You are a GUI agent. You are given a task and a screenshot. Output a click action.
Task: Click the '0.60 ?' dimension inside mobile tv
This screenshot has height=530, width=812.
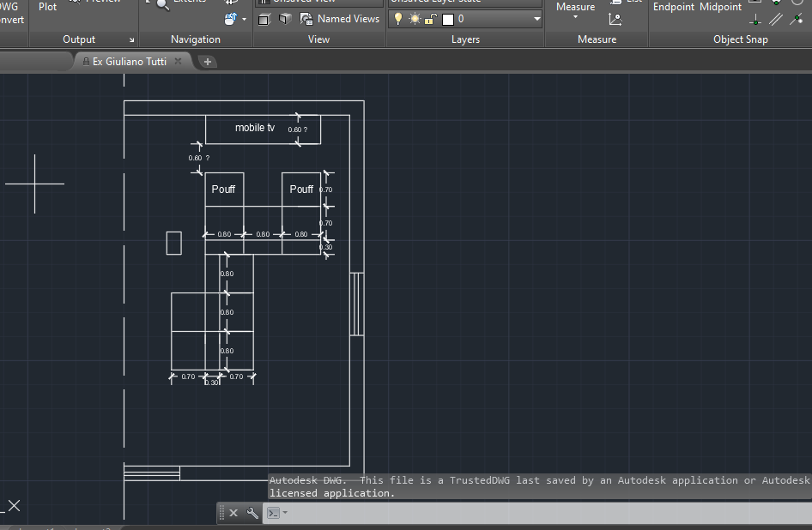(298, 129)
